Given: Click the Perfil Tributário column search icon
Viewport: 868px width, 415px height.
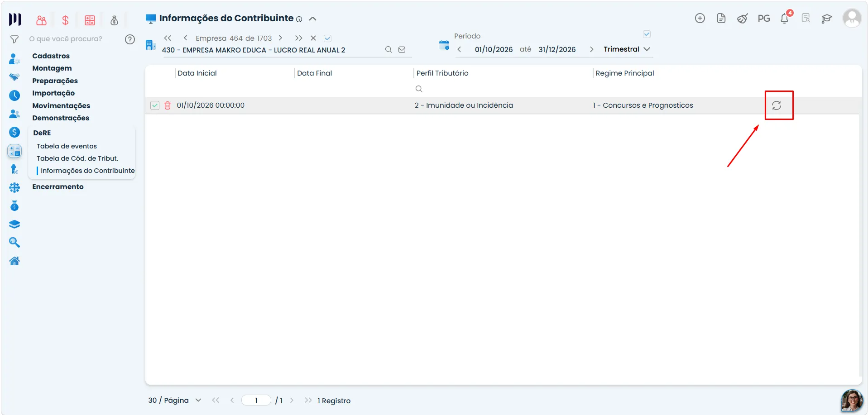Looking at the screenshot, I should pyautogui.click(x=419, y=89).
